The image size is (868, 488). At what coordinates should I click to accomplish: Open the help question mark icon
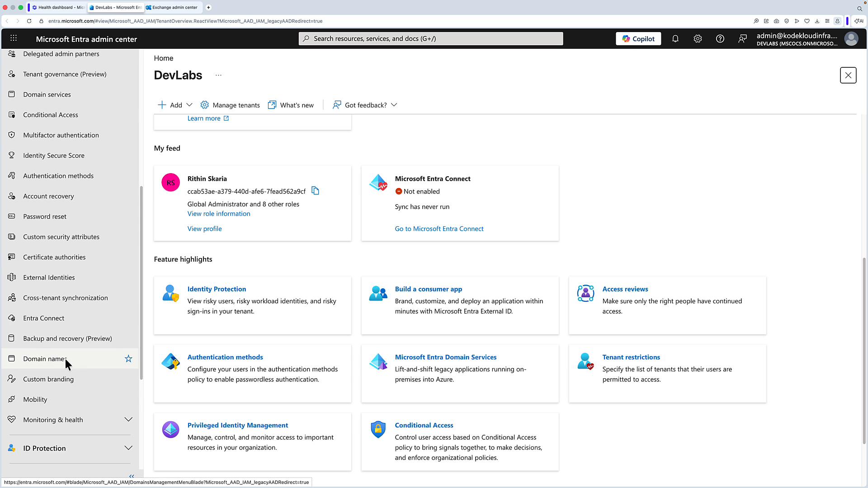click(720, 39)
